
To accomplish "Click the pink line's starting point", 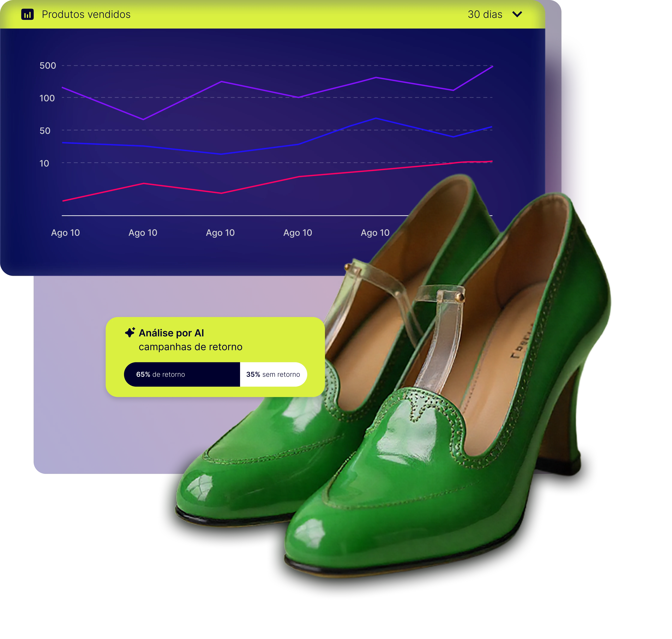I will click(x=63, y=201).
